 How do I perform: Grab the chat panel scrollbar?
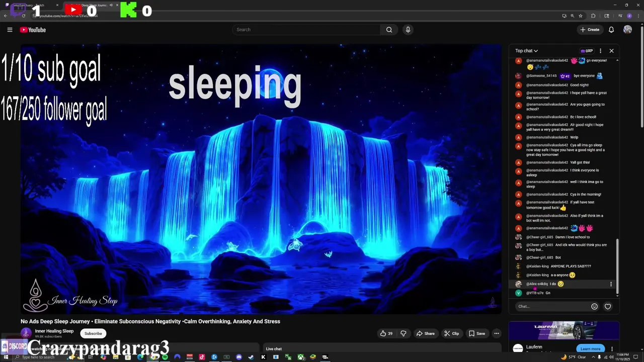617,266
